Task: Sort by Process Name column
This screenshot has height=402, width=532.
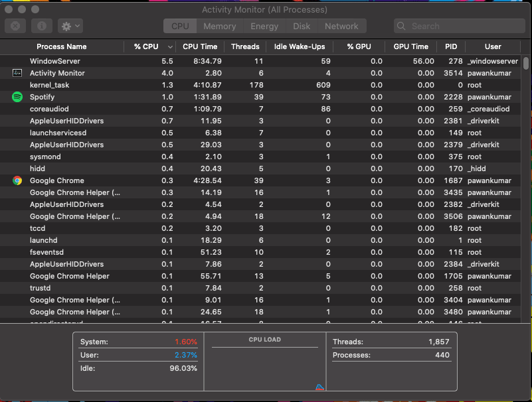Action: (62, 47)
